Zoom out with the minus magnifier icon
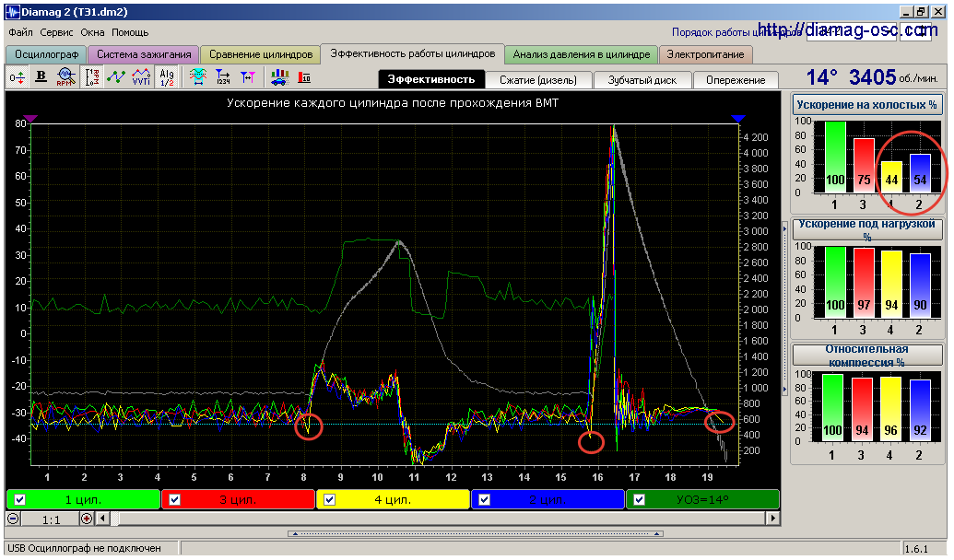Image resolution: width=954 pixels, height=560 pixels. point(14,519)
